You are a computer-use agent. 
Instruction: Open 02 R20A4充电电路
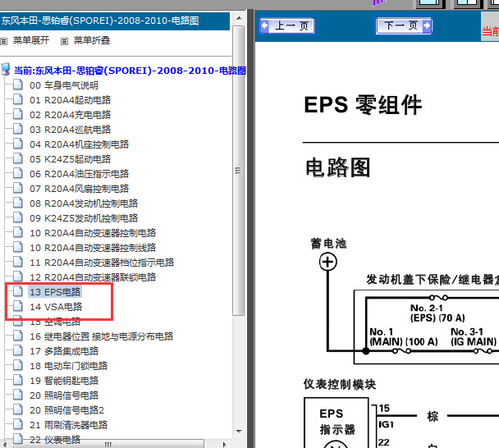[x=71, y=115]
